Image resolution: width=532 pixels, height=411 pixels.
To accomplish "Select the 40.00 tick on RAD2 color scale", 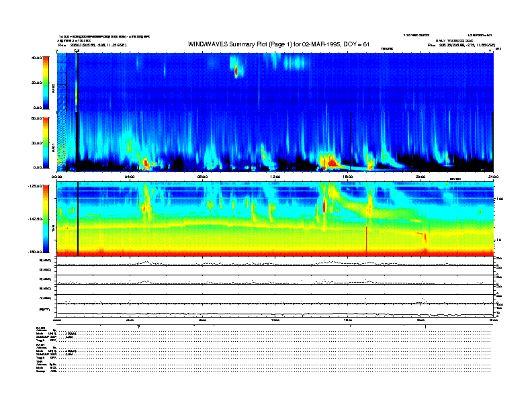I will click(36, 58).
